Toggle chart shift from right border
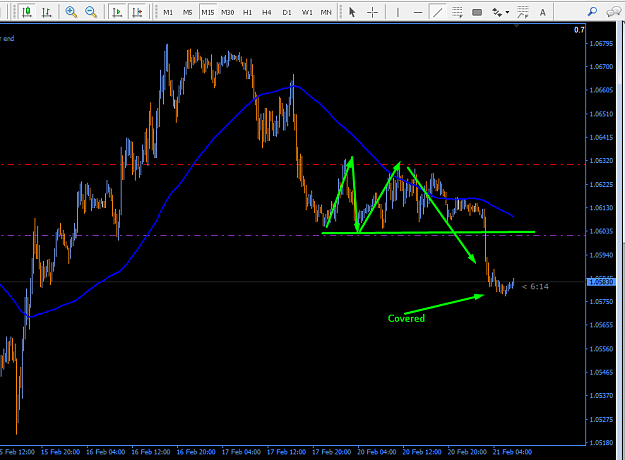Image resolution: width=625 pixels, height=460 pixels. click(137, 12)
